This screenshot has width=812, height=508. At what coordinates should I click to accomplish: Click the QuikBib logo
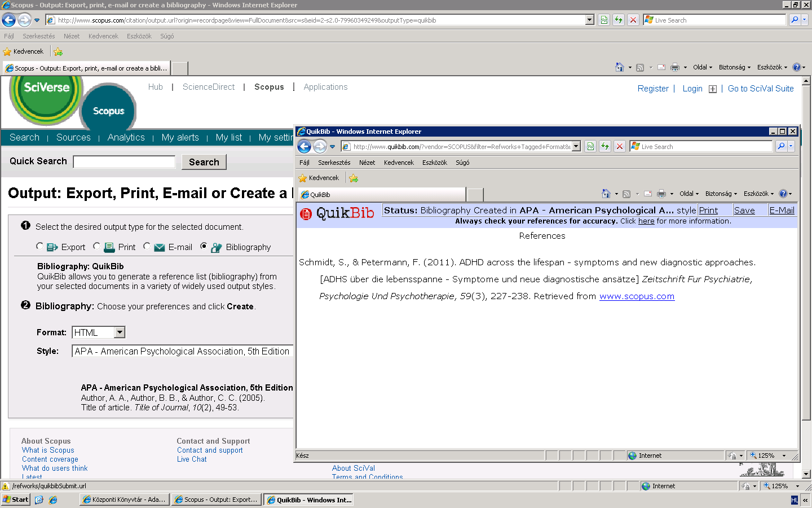point(337,213)
